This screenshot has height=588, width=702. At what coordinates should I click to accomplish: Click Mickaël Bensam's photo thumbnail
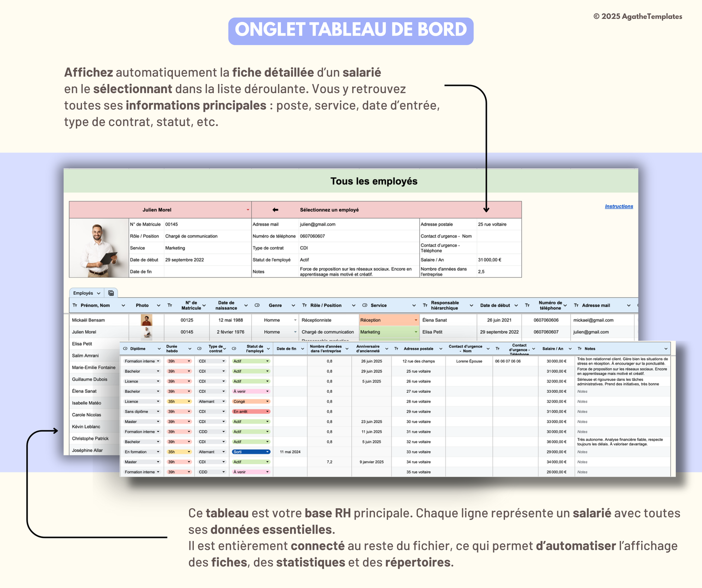[x=146, y=320]
